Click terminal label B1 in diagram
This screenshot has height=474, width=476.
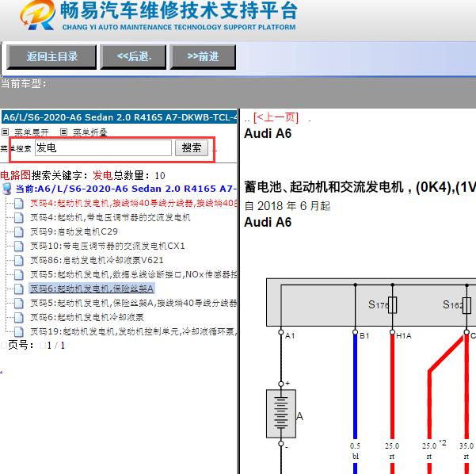pos(364,336)
